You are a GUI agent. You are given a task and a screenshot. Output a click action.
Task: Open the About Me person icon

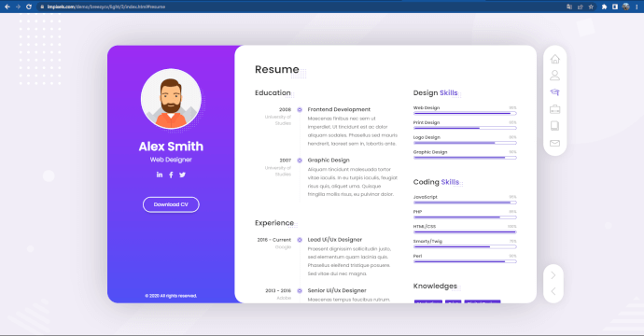click(555, 76)
